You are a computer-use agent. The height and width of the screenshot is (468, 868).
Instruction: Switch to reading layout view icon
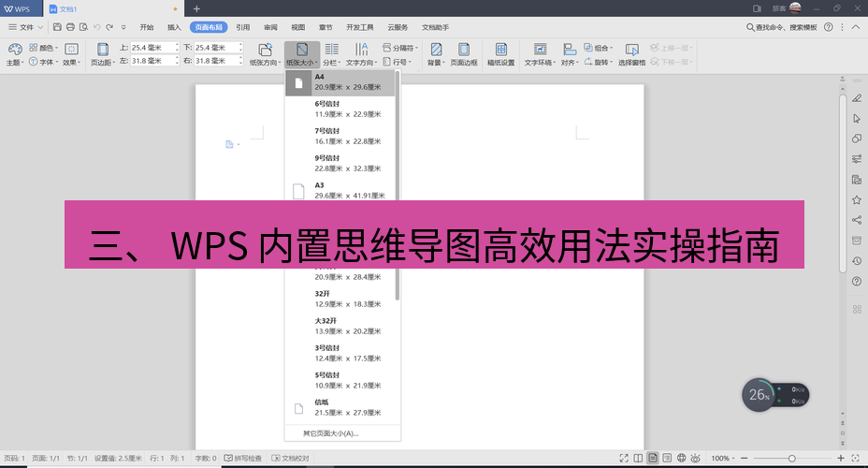638,458
